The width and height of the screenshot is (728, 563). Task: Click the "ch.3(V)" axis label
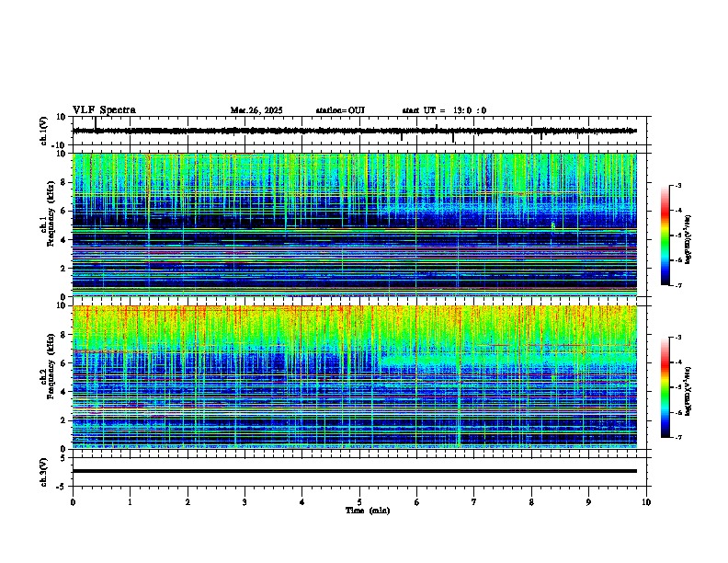click(x=44, y=472)
